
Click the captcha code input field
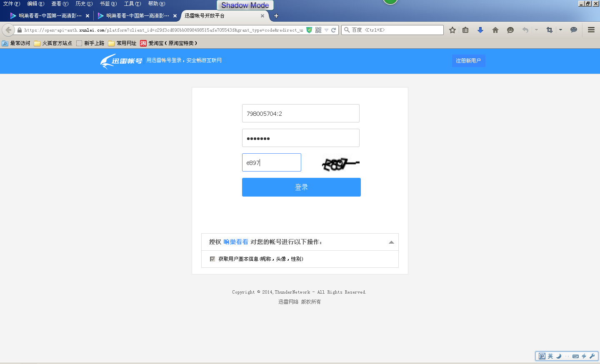coord(272,162)
